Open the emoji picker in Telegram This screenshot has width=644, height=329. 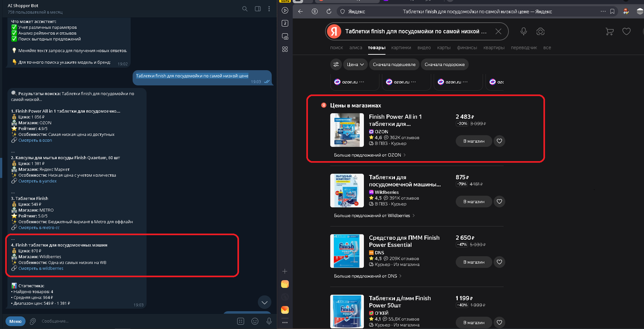tap(254, 321)
